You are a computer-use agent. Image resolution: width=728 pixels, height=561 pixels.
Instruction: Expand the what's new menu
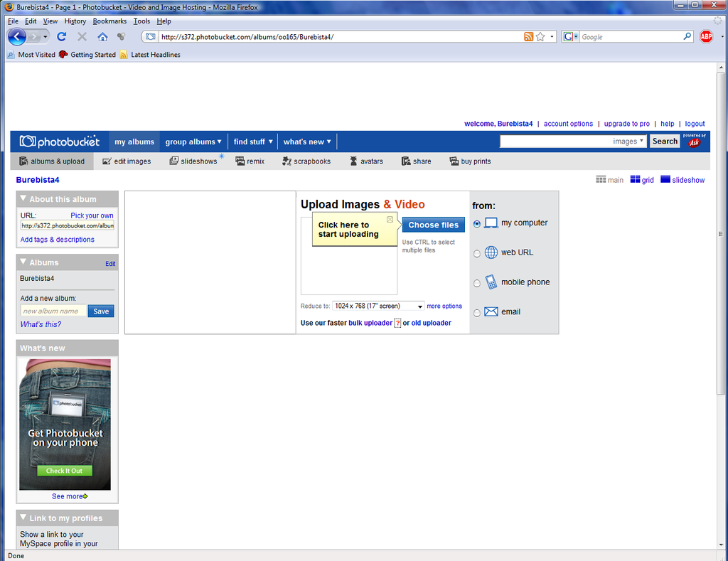tap(307, 141)
